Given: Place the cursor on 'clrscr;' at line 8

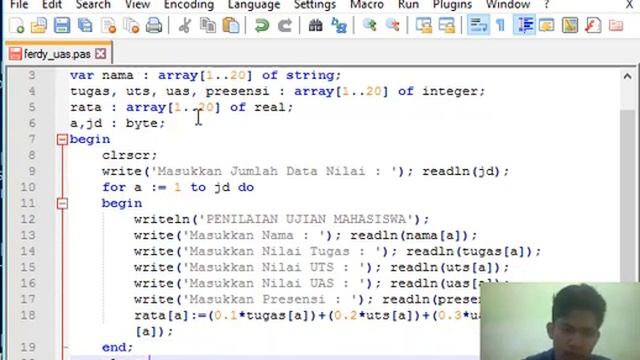Looking at the screenshot, I should pos(129,156).
